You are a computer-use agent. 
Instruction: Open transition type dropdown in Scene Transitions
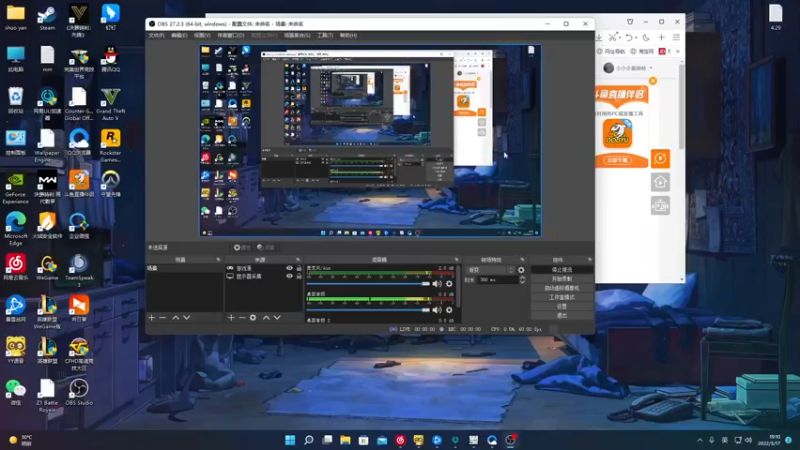(x=490, y=270)
